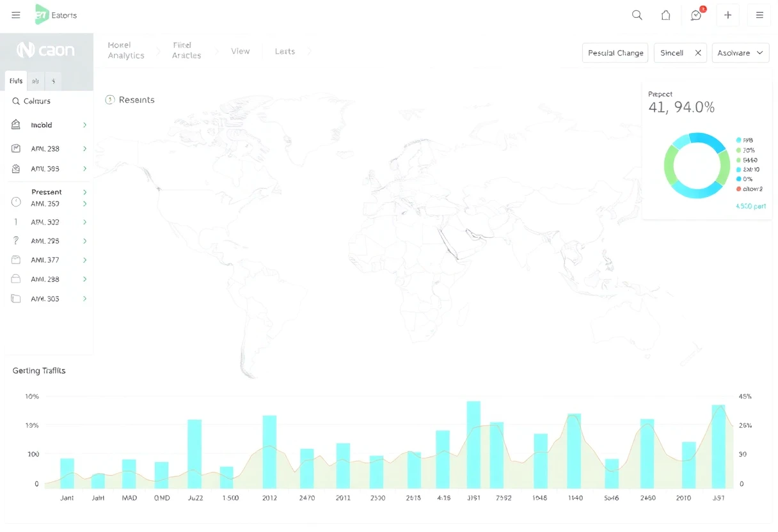Select the View navigation item
Viewport: 778px width, 532px height.
[241, 51]
